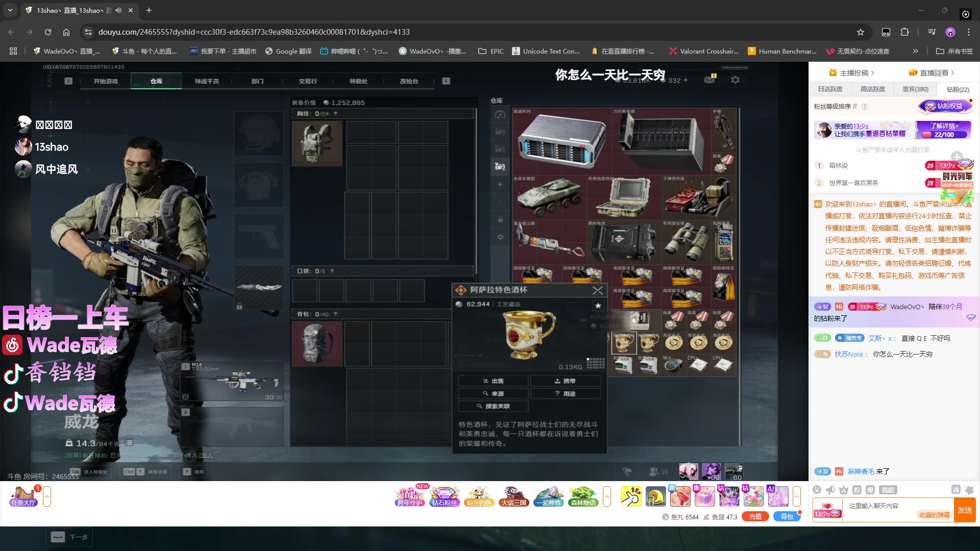Click the emoji smiley icon in chat toolbar

(x=817, y=490)
